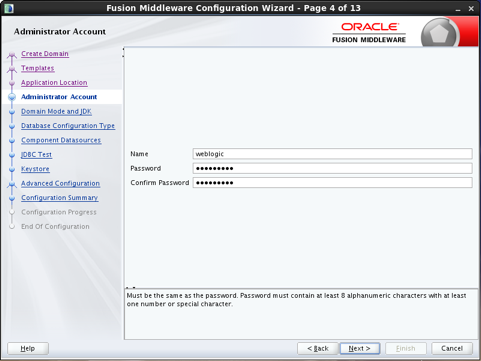Go to Component Datasources step
Screen dimensions: 481x361
click(x=61, y=140)
